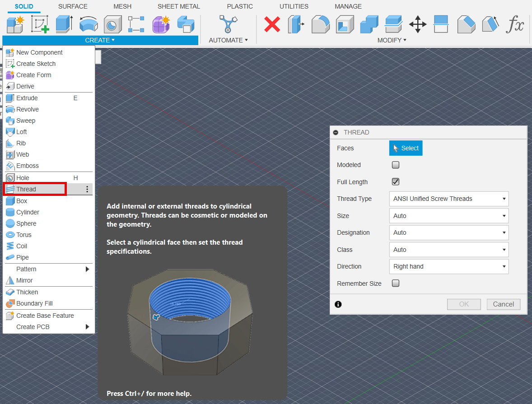Enable the Modeled checkbox
532x404 pixels.
(396, 165)
